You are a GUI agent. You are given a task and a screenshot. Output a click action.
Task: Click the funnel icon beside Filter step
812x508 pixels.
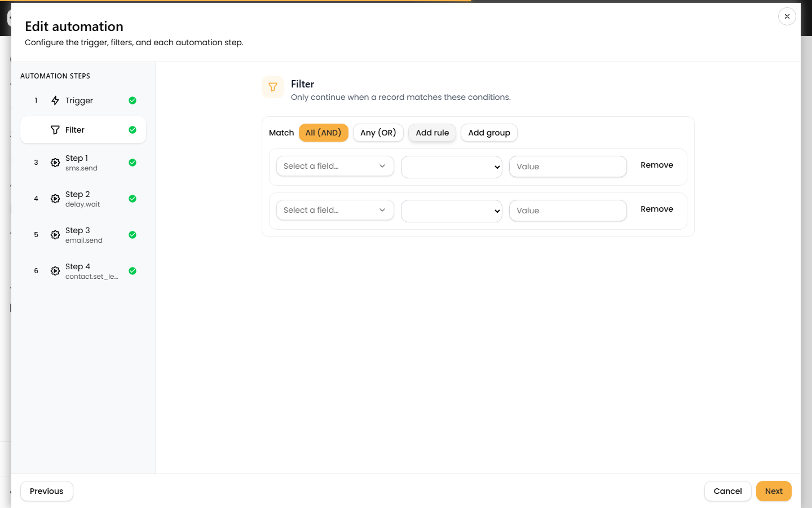pyautogui.click(x=55, y=130)
